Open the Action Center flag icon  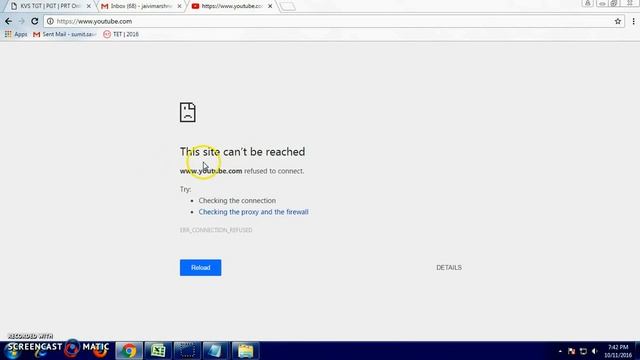coord(571,351)
